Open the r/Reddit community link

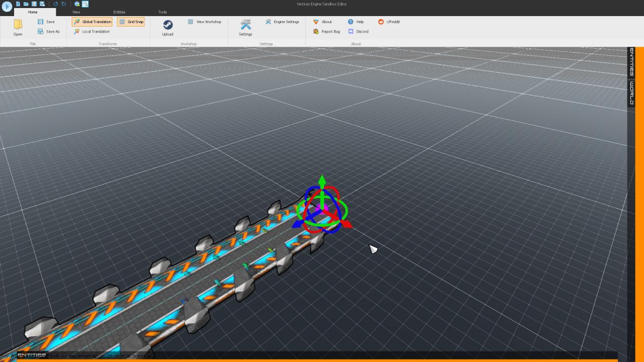(381, 22)
